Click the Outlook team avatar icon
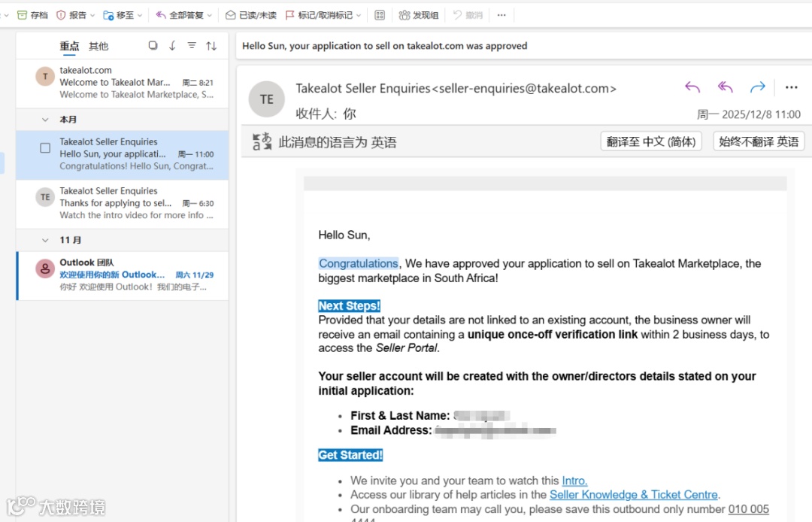 point(45,269)
